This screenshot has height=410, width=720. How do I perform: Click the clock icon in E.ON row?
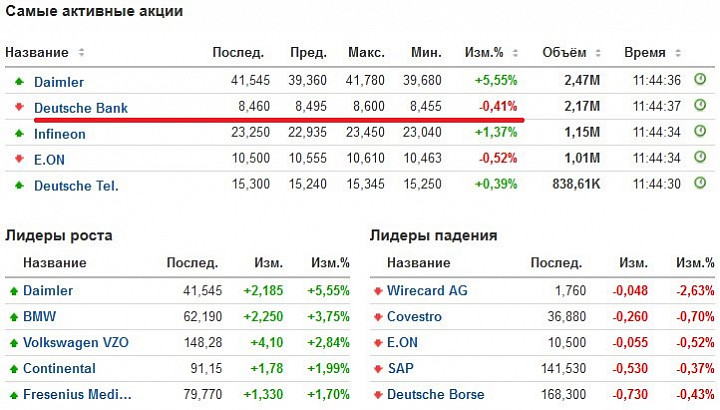point(700,157)
